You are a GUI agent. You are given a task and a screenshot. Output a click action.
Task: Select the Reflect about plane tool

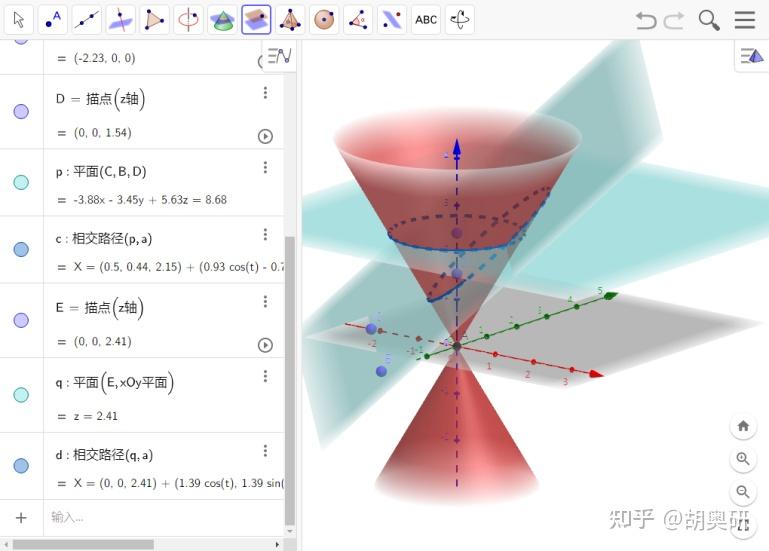[392, 20]
